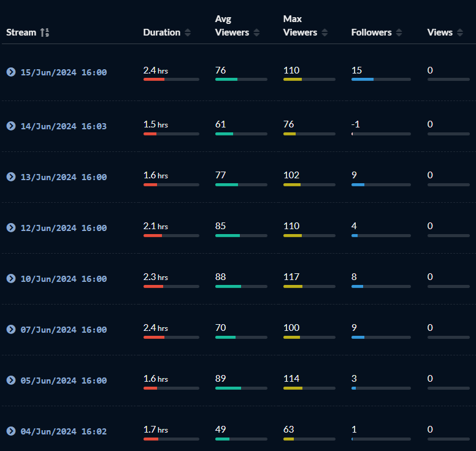Image resolution: width=476 pixels, height=451 pixels.
Task: Open the 04/Jun/2024 16:02 stream link
Action: [64, 431]
